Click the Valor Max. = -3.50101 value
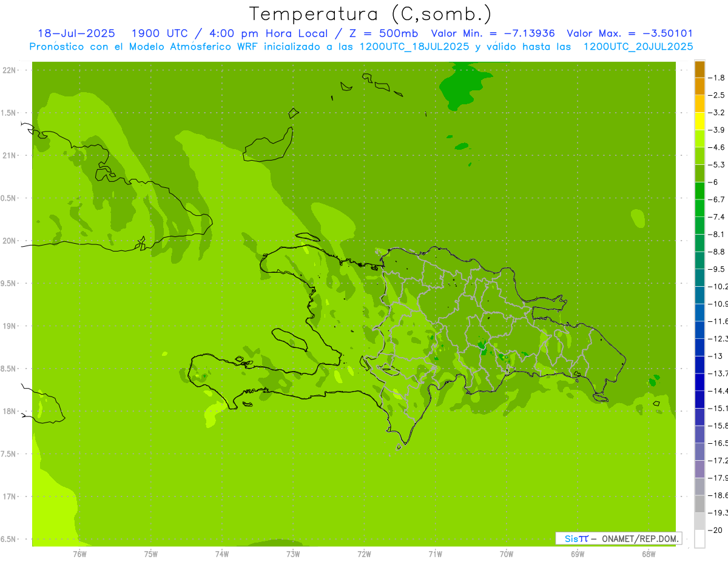 click(x=630, y=33)
